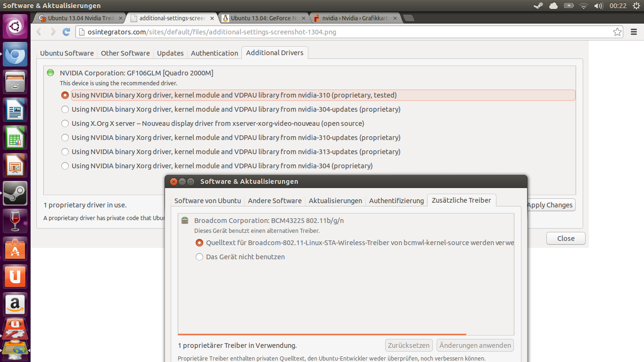This screenshot has width=644, height=362.
Task: Click the green NVIDIA device status light
Action: pyautogui.click(x=50, y=73)
